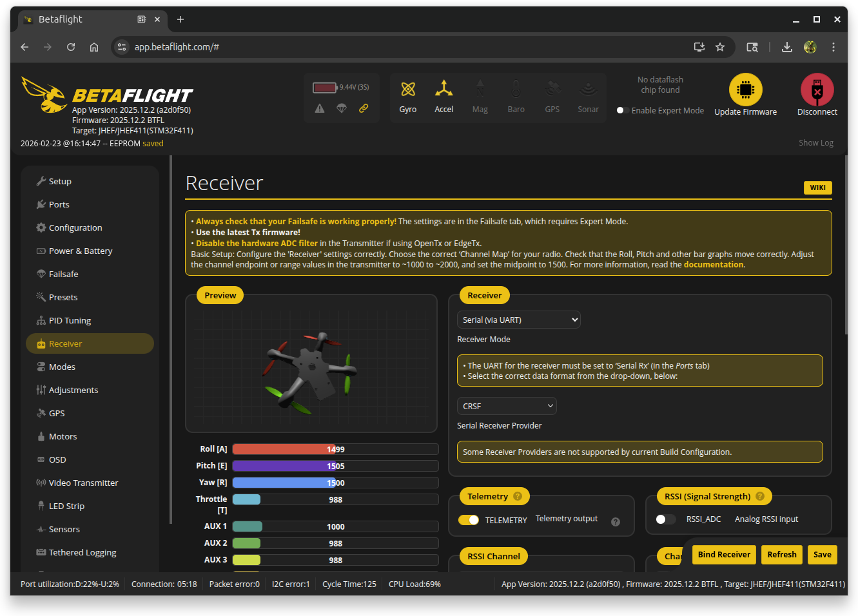
Task: Enable the RSSI_ADC analog input toggle
Action: [x=665, y=519]
